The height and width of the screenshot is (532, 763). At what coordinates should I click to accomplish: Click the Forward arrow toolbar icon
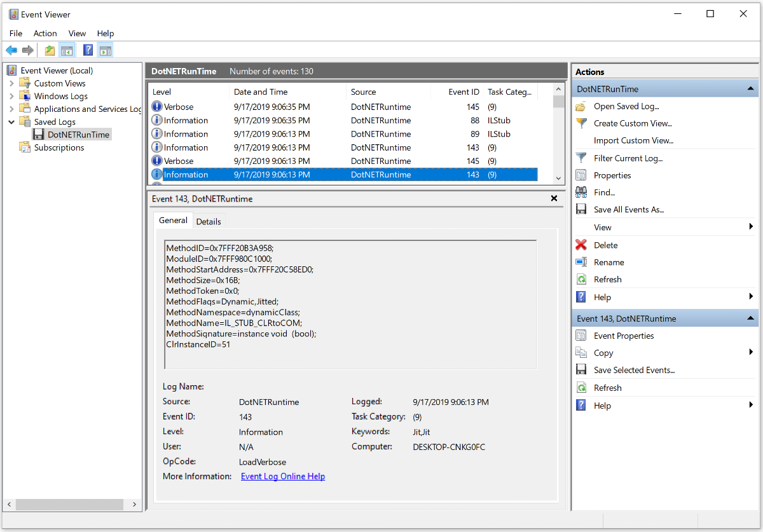pyautogui.click(x=27, y=50)
